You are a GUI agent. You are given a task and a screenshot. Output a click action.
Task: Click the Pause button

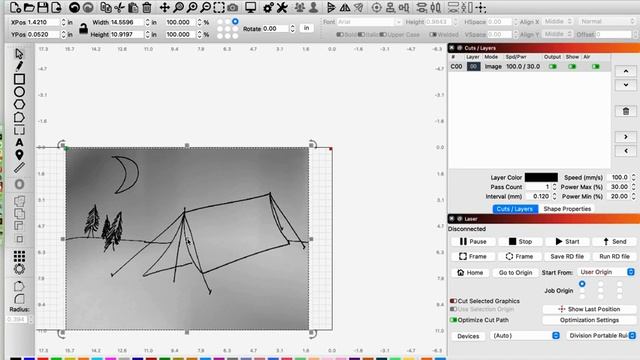click(473, 242)
